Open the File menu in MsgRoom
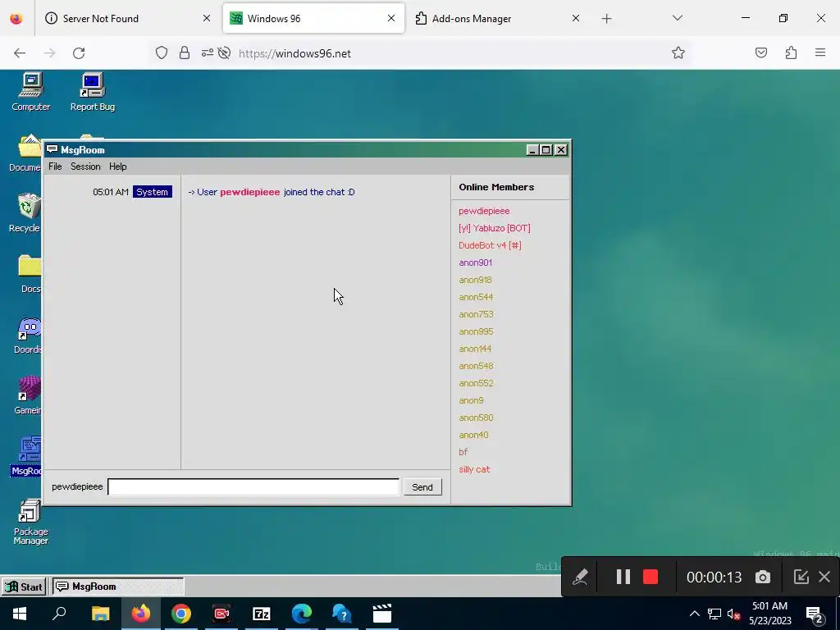Viewport: 840px width, 630px height. click(55, 167)
